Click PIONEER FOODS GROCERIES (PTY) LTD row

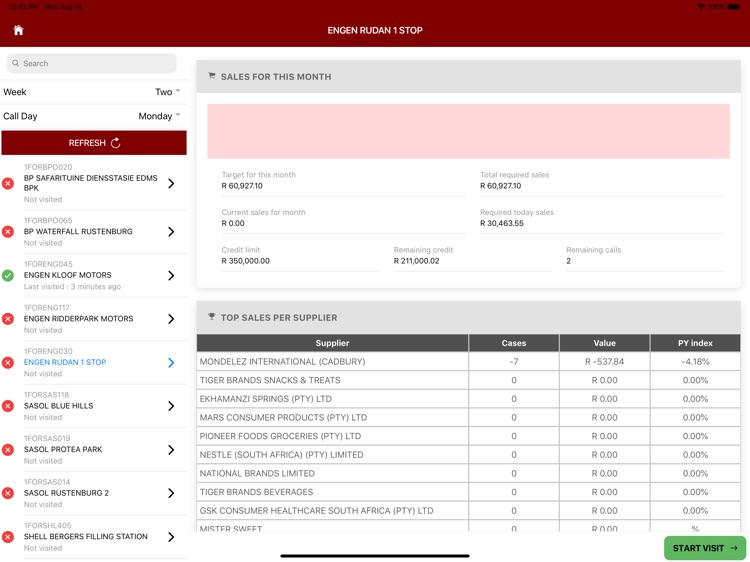[468, 436]
